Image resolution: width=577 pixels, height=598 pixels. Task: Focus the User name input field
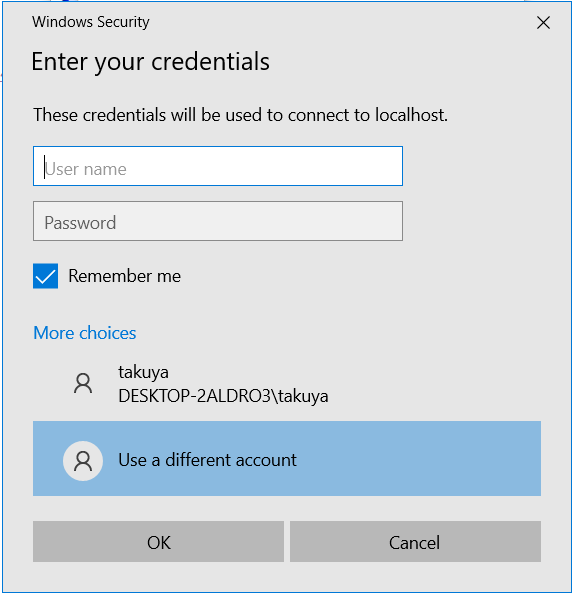pos(218,166)
